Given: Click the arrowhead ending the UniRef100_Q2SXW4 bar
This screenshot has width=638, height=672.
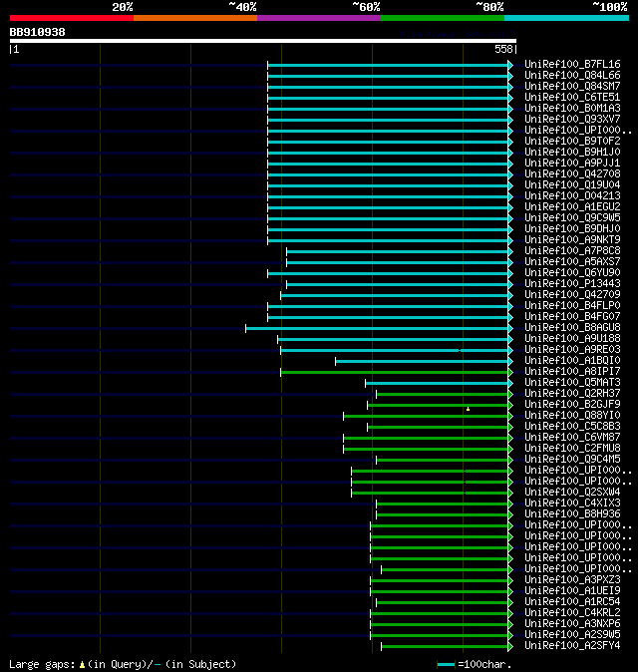Looking at the screenshot, I should 510,494.
